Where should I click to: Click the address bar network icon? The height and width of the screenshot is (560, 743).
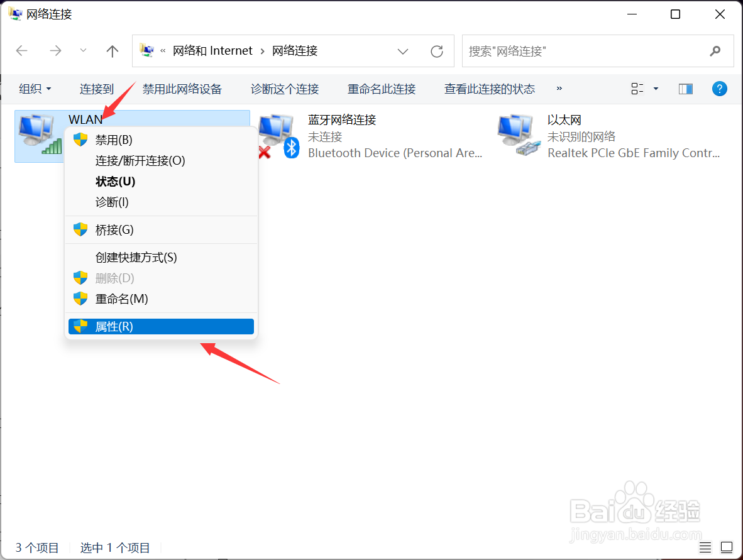[x=146, y=50]
